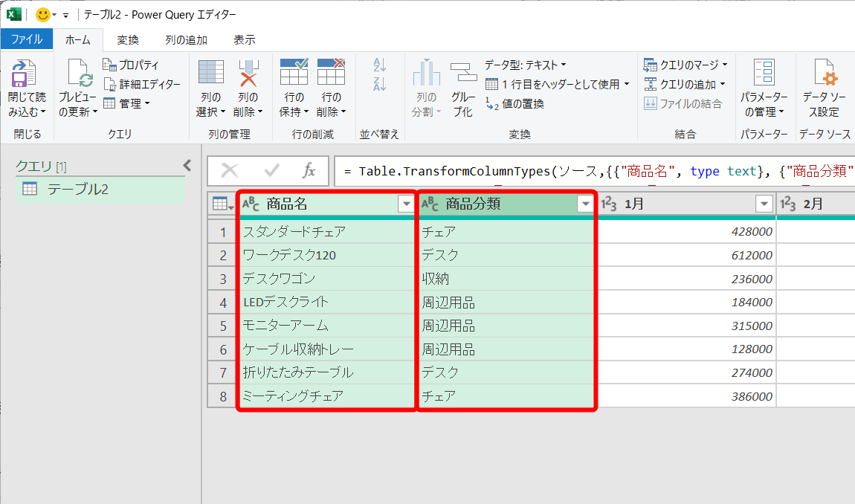855x504 pixels.
Task: Click Replace Values (値の置換)
Action: 514,103
